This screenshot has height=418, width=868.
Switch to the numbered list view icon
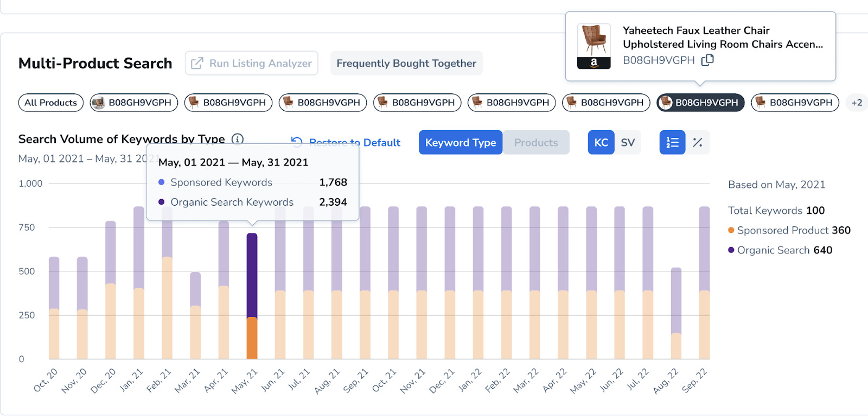click(672, 143)
